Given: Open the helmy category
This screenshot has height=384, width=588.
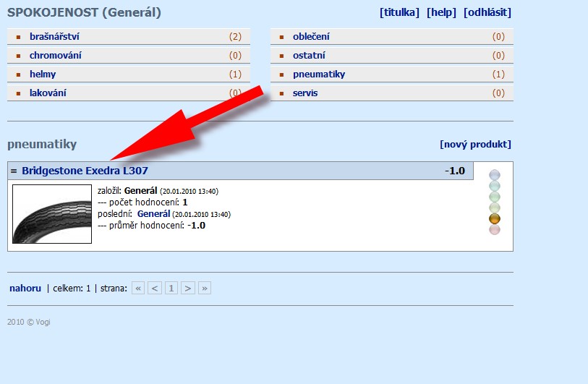Looking at the screenshot, I should [x=43, y=74].
